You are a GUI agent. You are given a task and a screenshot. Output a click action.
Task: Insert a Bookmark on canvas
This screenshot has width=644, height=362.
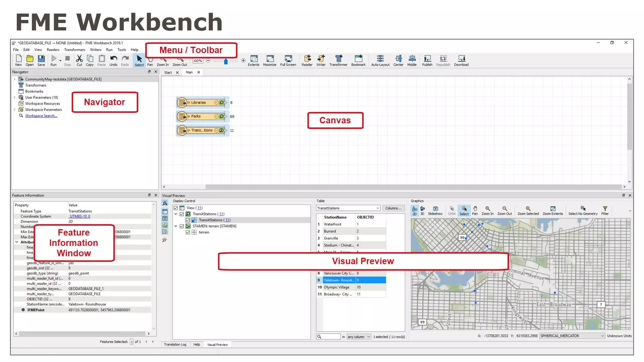click(x=358, y=60)
